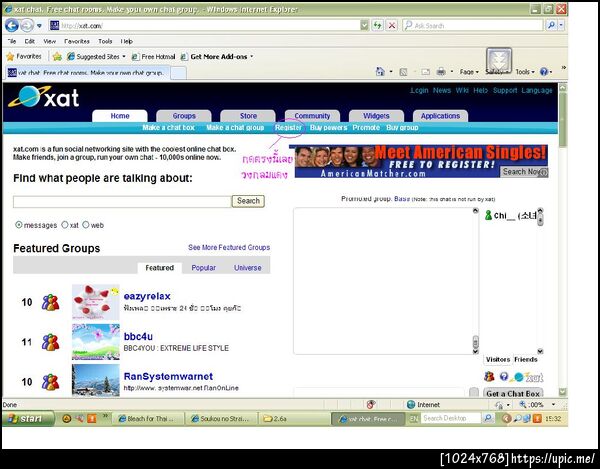This screenshot has width=600, height=469.
Task: Open See More Featured Groups link
Action: pyautogui.click(x=229, y=248)
